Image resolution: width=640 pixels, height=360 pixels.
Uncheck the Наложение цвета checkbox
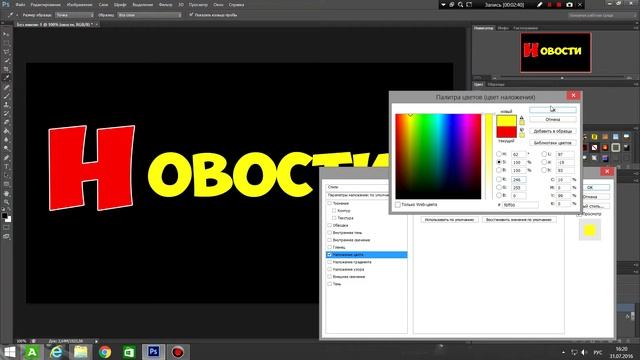329,254
